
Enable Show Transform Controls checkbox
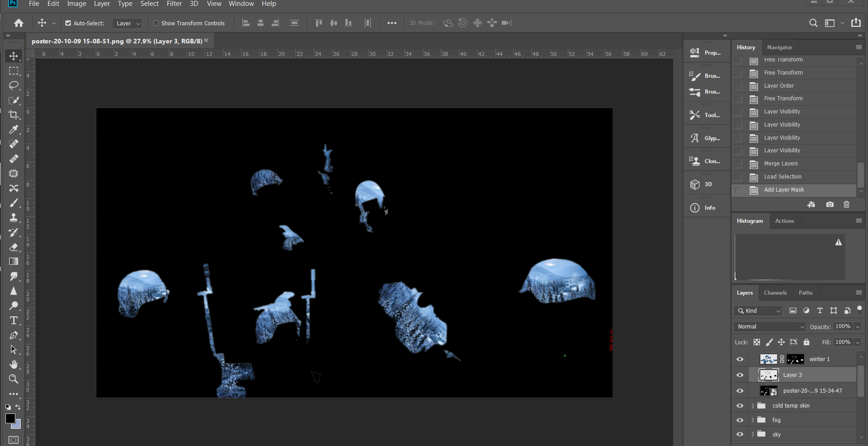click(x=156, y=23)
